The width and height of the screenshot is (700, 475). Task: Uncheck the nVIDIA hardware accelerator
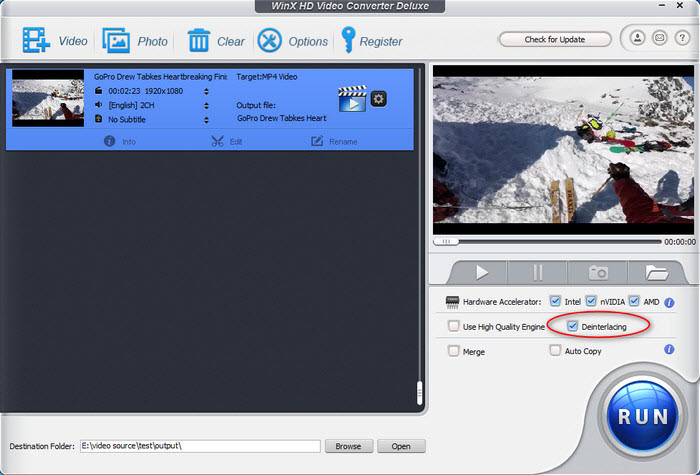click(x=591, y=301)
